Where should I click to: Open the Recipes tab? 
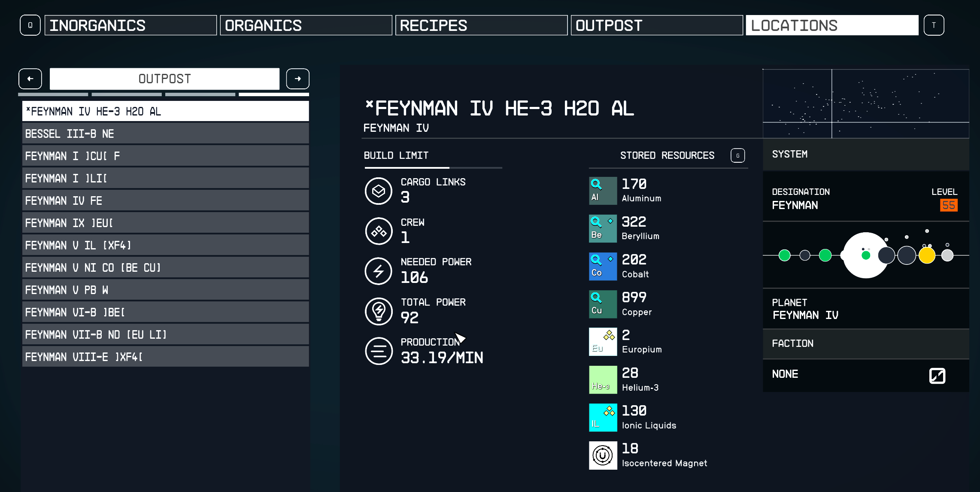click(481, 25)
